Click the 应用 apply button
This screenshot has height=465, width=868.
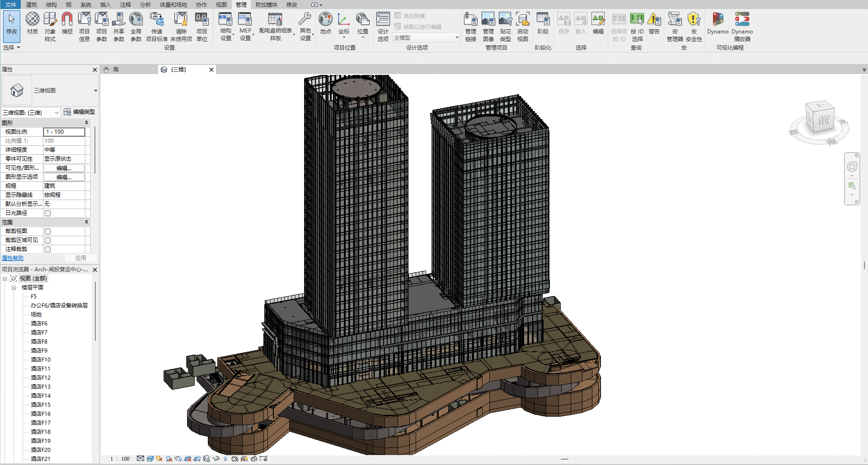click(x=81, y=258)
